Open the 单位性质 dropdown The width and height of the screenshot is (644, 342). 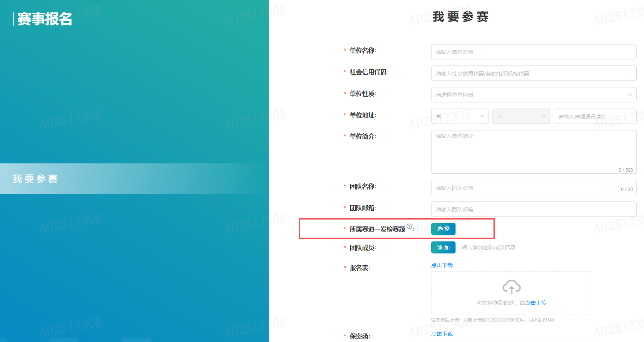point(534,95)
